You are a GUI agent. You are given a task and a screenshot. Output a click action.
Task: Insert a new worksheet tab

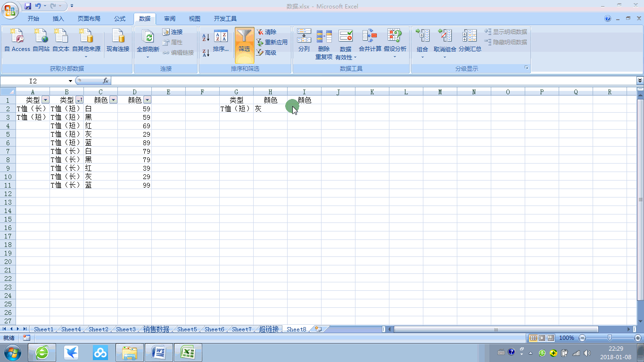coord(318,329)
